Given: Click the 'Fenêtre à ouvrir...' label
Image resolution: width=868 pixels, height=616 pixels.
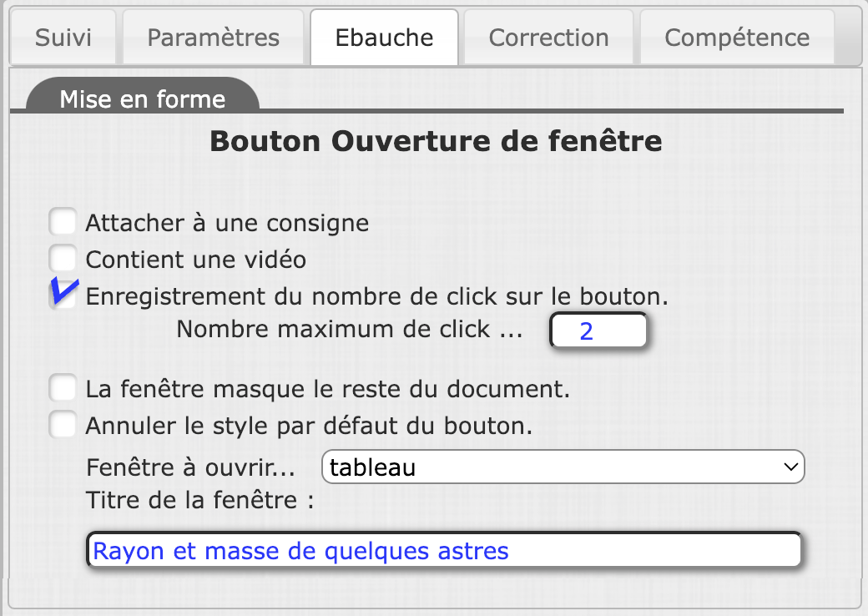Looking at the screenshot, I should coord(191,467).
